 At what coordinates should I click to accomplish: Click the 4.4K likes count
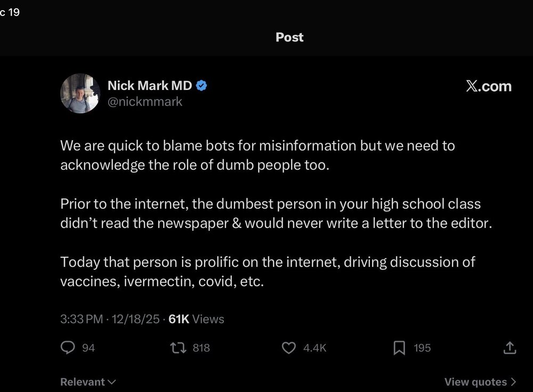tap(315, 348)
